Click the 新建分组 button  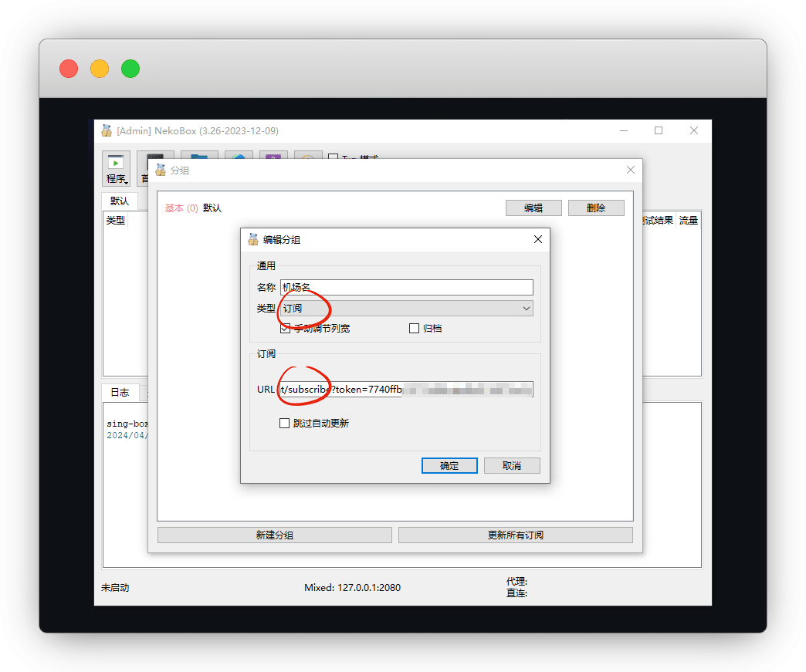(274, 535)
